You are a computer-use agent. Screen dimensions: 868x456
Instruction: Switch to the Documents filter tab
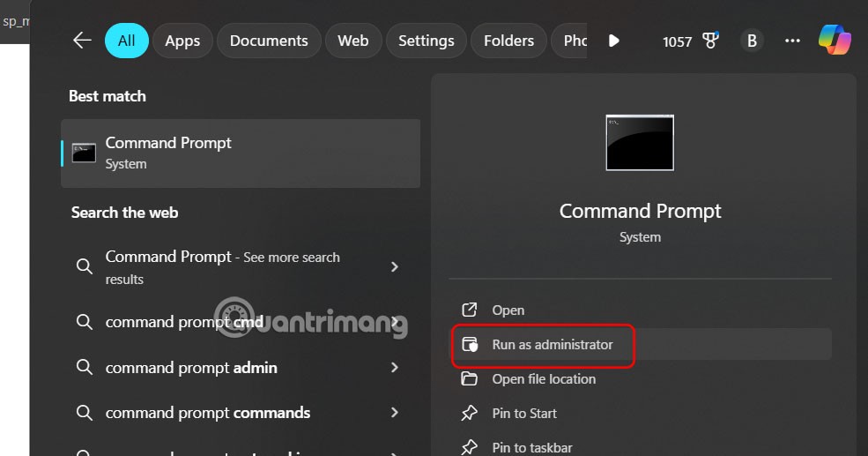[269, 41]
